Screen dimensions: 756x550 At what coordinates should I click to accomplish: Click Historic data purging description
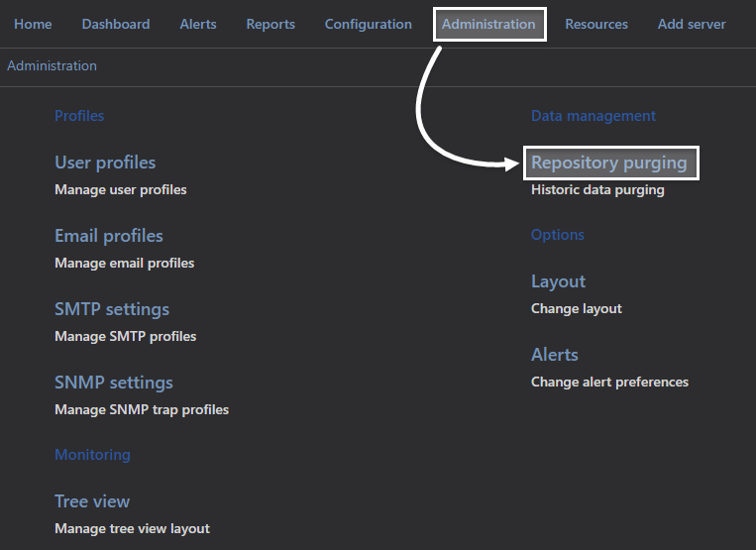click(x=597, y=190)
